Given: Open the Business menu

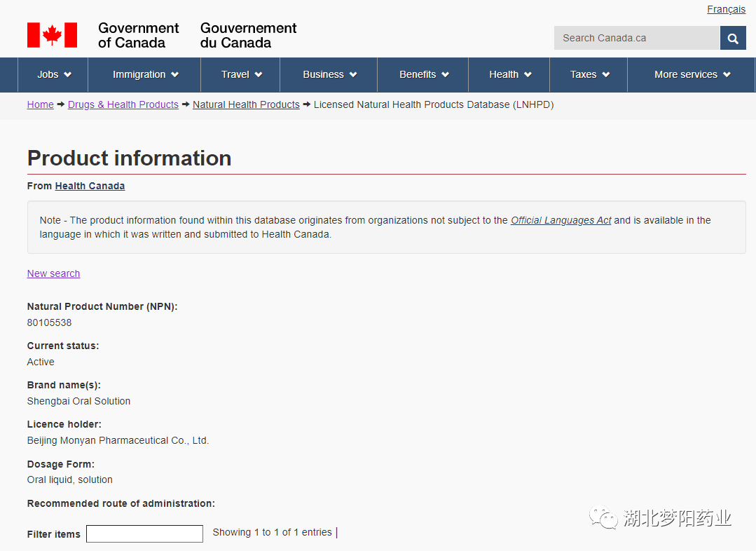Looking at the screenshot, I should coord(329,74).
